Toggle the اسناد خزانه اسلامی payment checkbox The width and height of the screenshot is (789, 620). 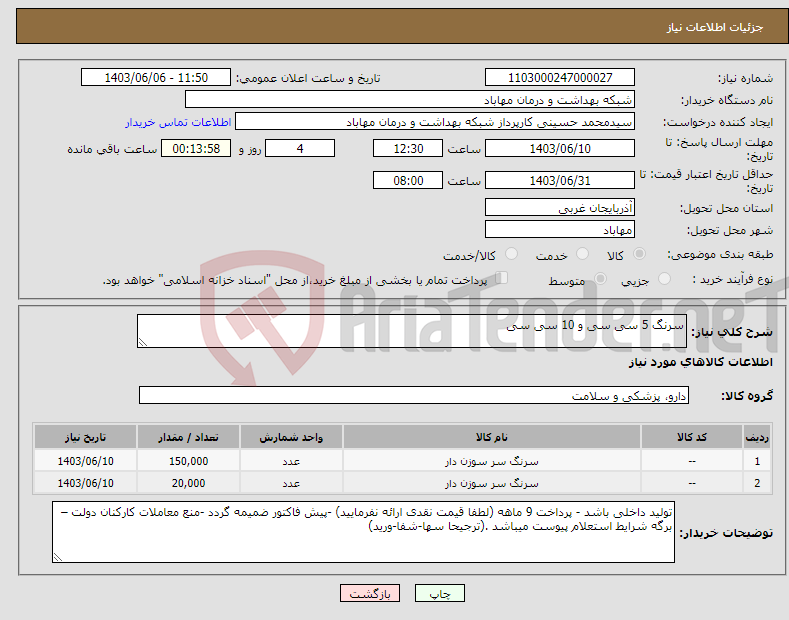502,278
